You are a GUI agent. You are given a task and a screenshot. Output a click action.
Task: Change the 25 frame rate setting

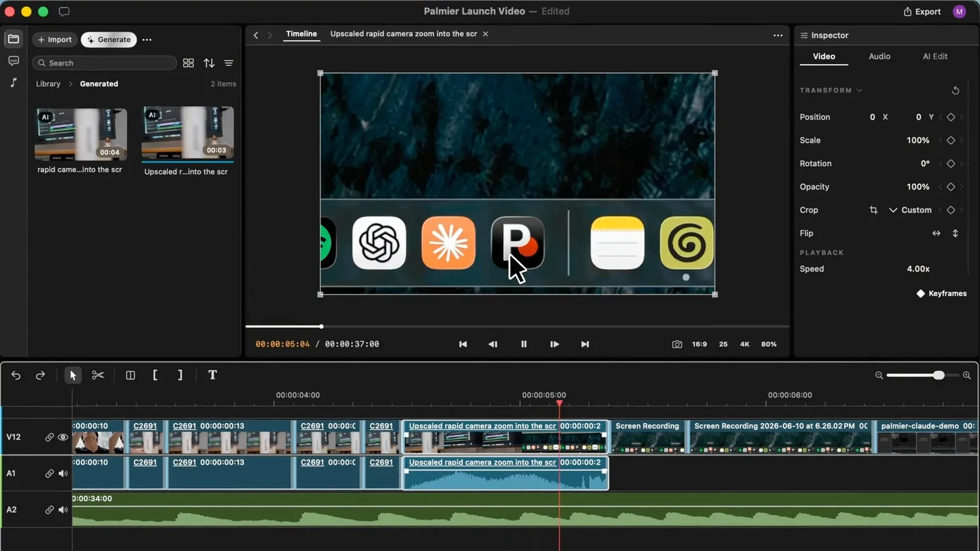[723, 345]
